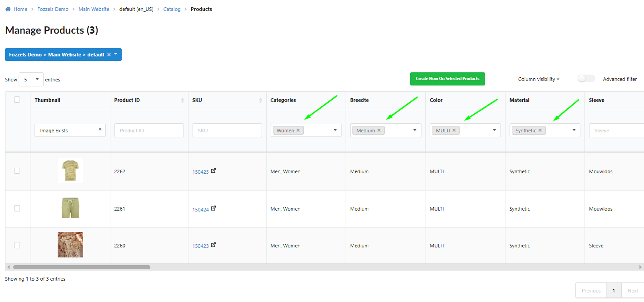Navigate to Catalog in breadcrumb
The height and width of the screenshot is (302, 644).
172,9
